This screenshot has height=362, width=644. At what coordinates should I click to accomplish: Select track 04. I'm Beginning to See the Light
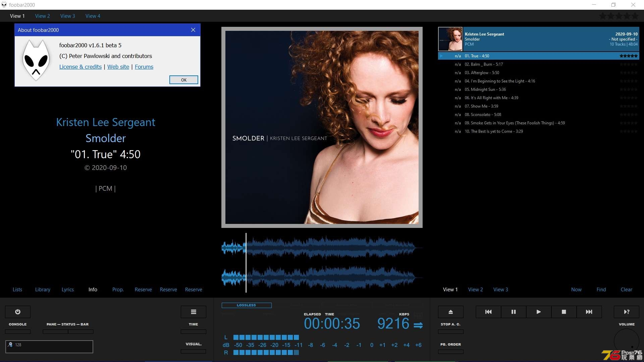point(539,81)
